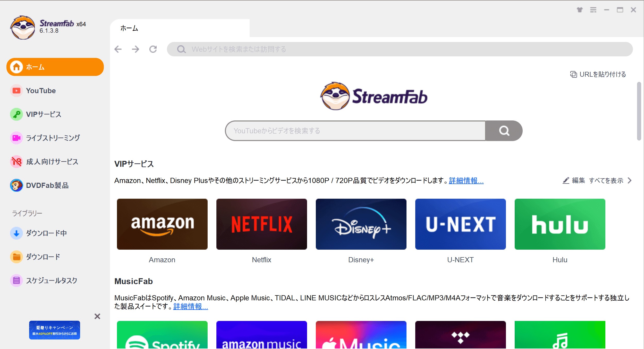Click the pink camera ライブストリーミング icon

point(16,138)
